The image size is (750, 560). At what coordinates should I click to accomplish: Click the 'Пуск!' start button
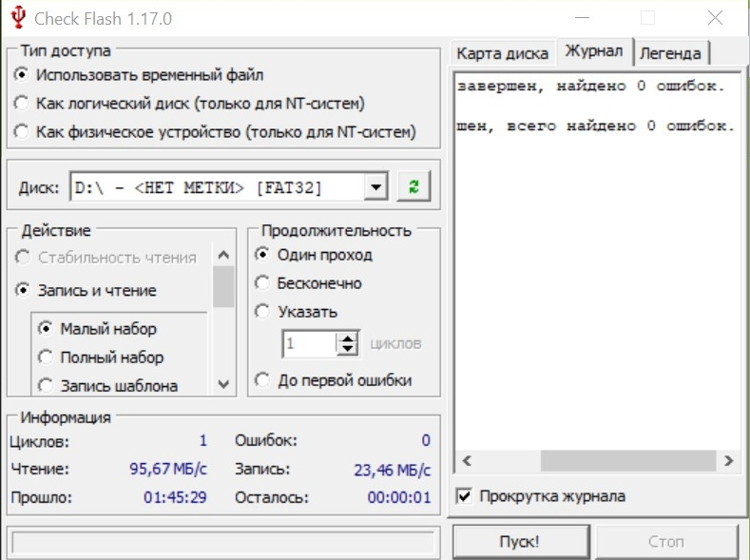coord(520,541)
